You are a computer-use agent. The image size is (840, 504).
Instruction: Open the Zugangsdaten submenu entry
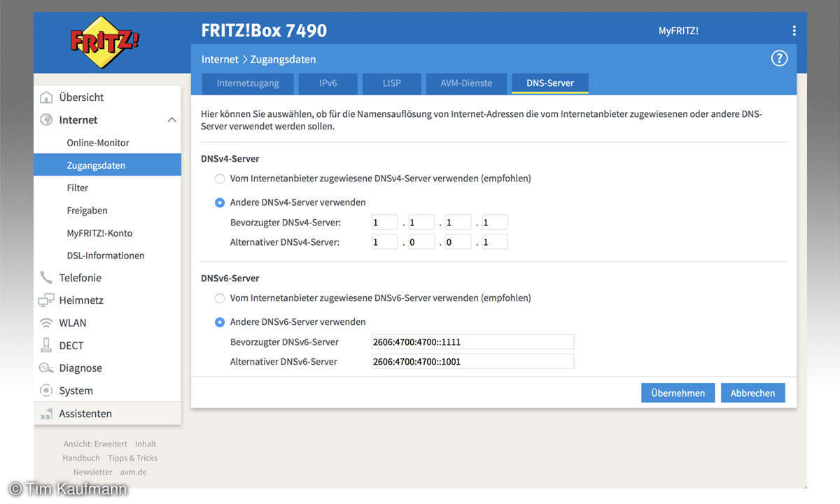click(107, 165)
